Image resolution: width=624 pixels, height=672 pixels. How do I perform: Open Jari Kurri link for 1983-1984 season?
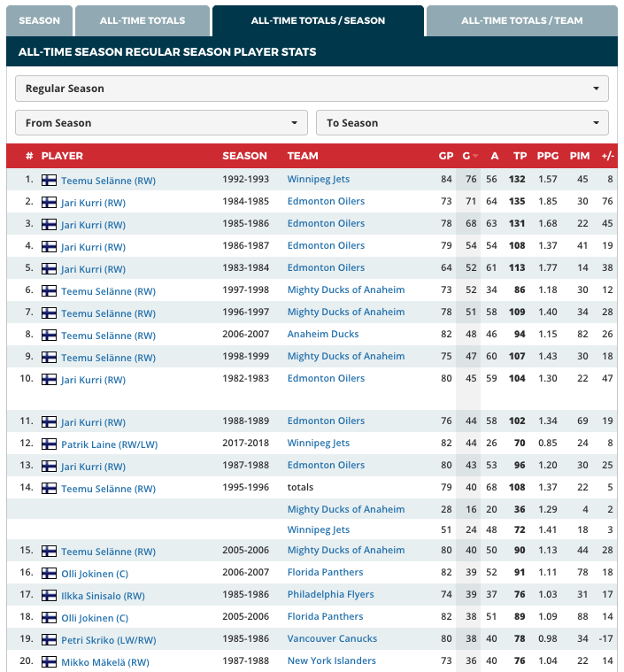coord(94,269)
